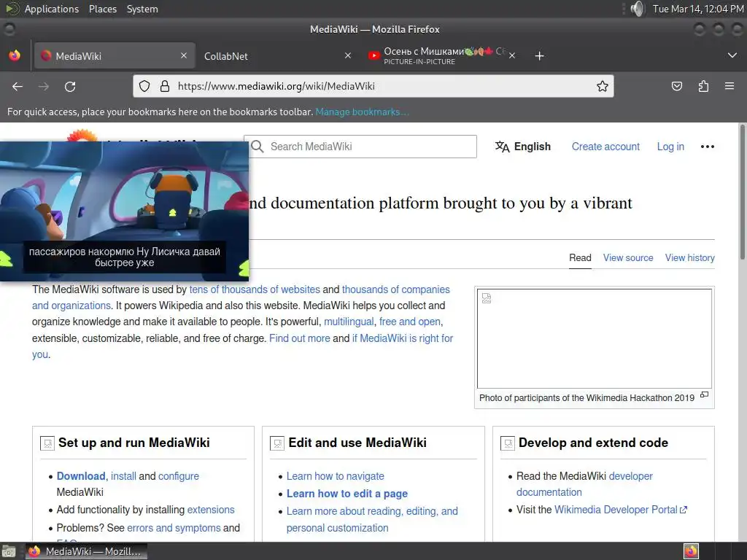Image resolution: width=747 pixels, height=560 pixels.
Task: Click the free and open link
Action: [x=410, y=322]
